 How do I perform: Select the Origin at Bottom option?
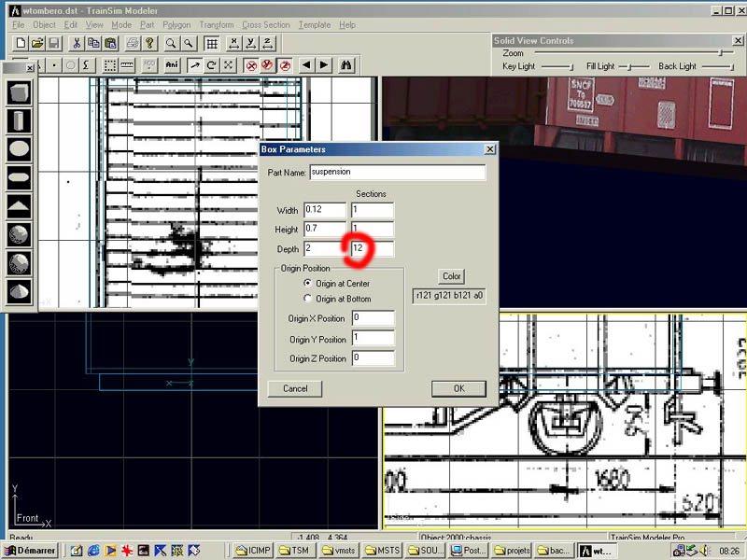tap(309, 299)
